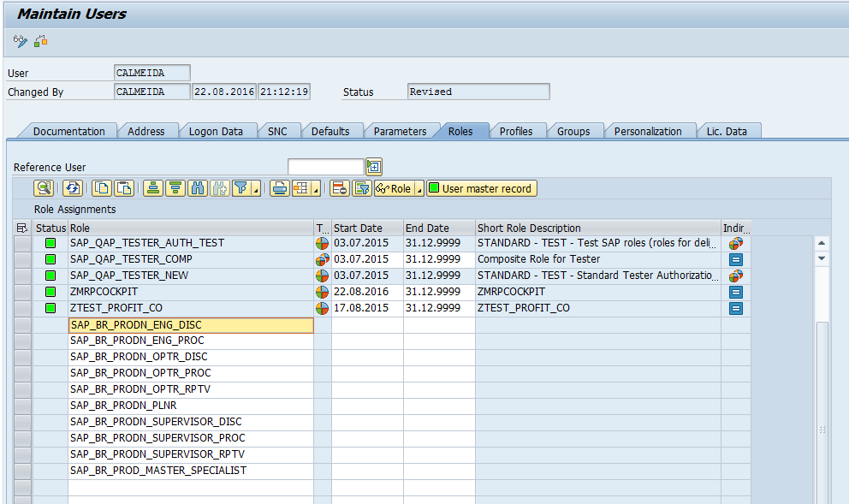Click the Short Role Description column header
The height and width of the screenshot is (504, 849).
597,228
